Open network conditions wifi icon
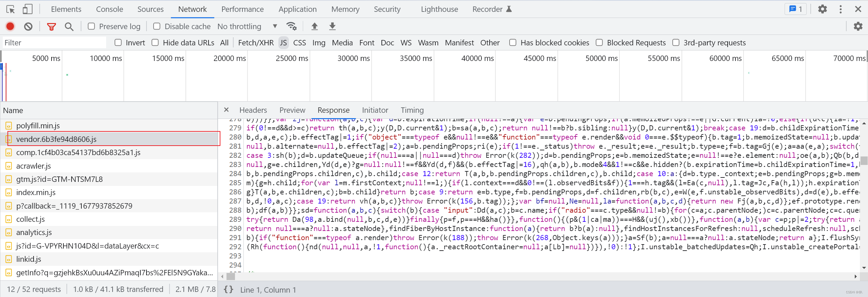 point(291,26)
